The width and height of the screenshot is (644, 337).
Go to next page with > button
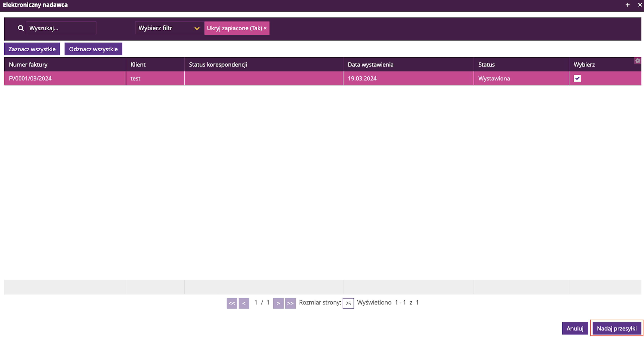click(x=278, y=303)
